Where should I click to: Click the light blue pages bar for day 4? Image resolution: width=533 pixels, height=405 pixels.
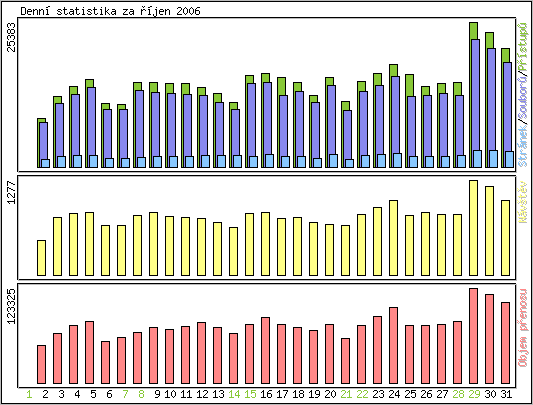pyautogui.click(x=78, y=162)
